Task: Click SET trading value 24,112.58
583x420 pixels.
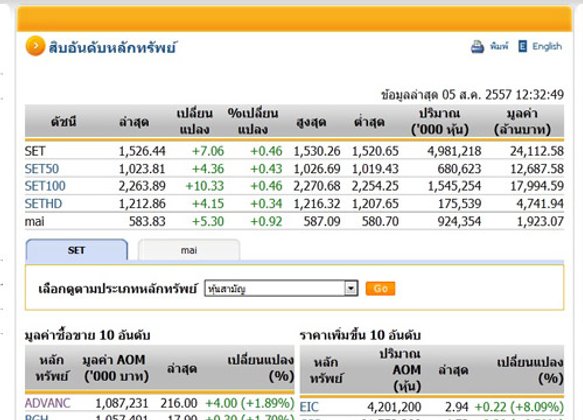Action: 537,151
